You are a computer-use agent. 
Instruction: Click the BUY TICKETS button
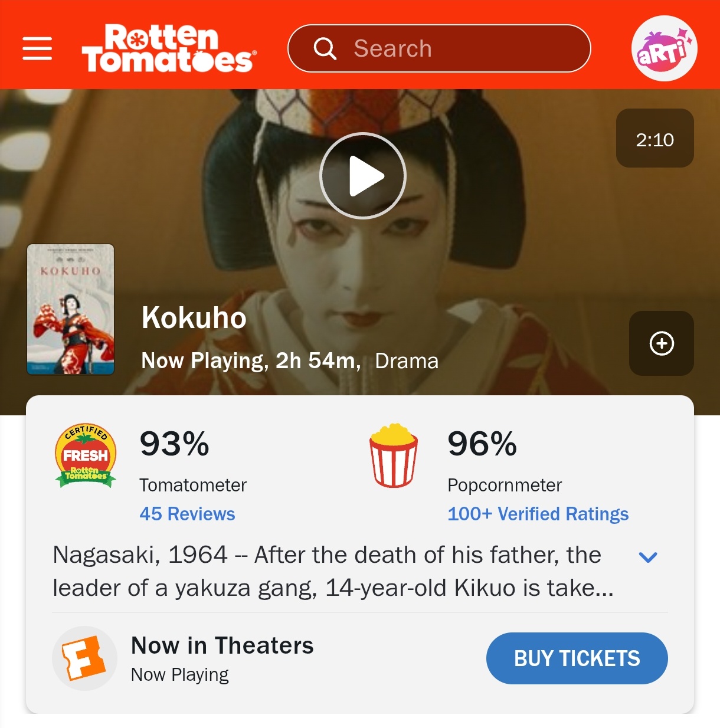point(577,658)
